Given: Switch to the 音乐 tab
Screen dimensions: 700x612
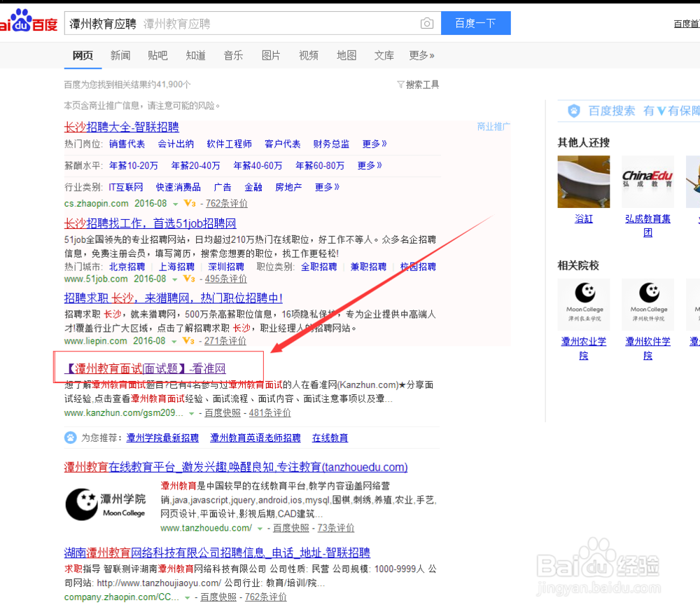Looking at the screenshot, I should 233,55.
